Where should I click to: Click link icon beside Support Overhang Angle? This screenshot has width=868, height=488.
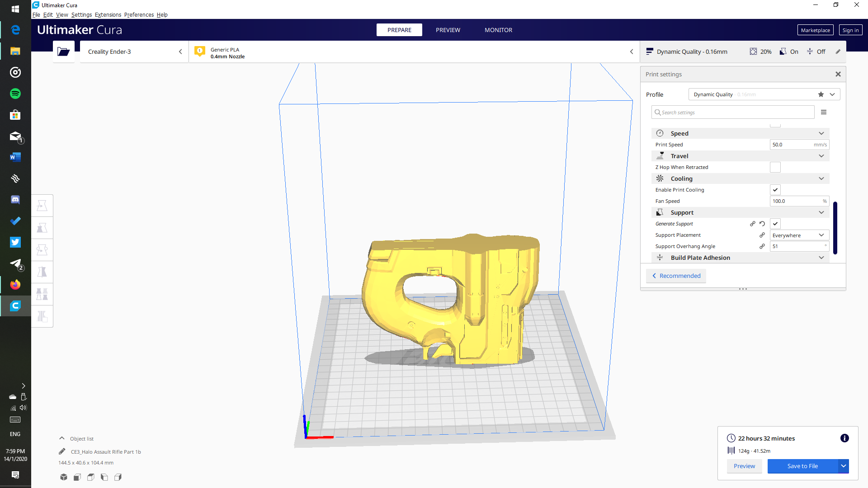pyautogui.click(x=762, y=246)
